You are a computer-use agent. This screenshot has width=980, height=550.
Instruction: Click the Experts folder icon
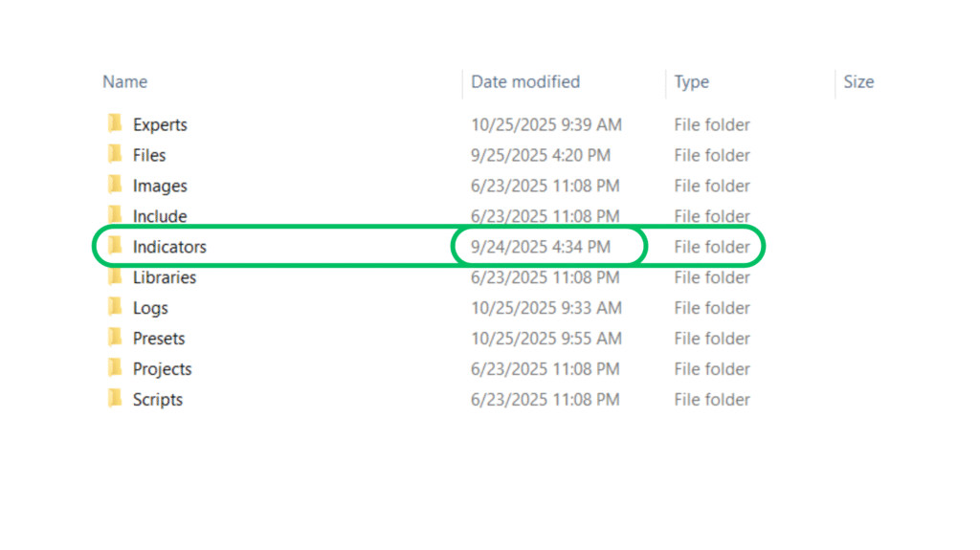coord(115,123)
